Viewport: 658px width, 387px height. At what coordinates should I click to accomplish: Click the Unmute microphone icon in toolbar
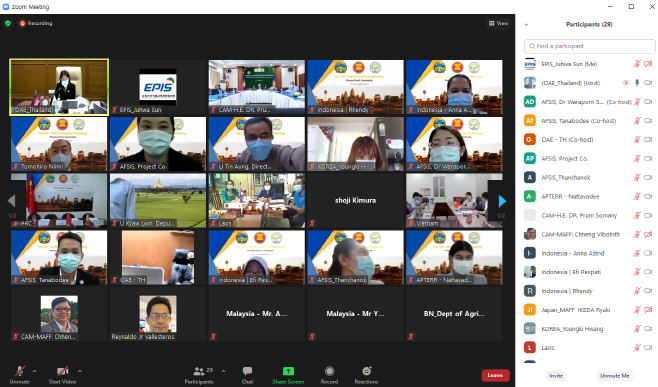tap(19, 371)
